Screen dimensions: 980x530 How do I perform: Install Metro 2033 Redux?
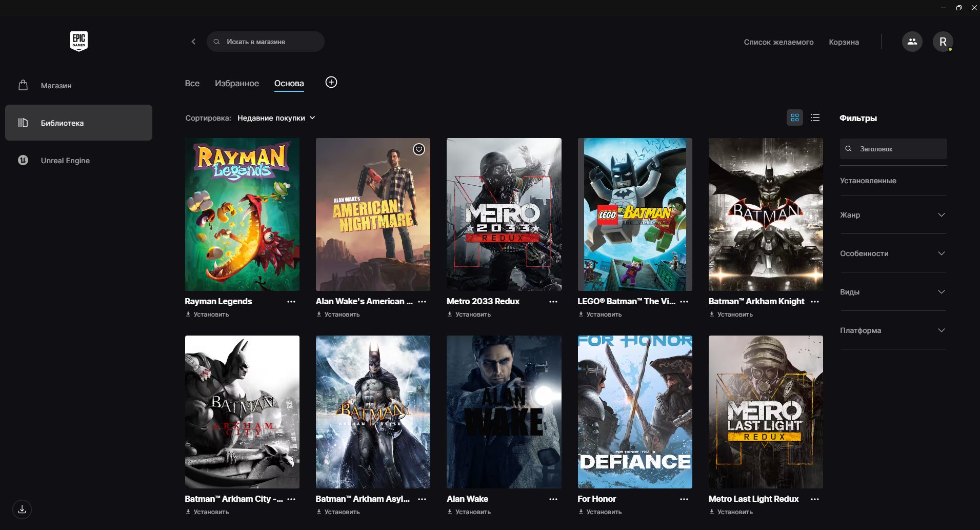[469, 315]
